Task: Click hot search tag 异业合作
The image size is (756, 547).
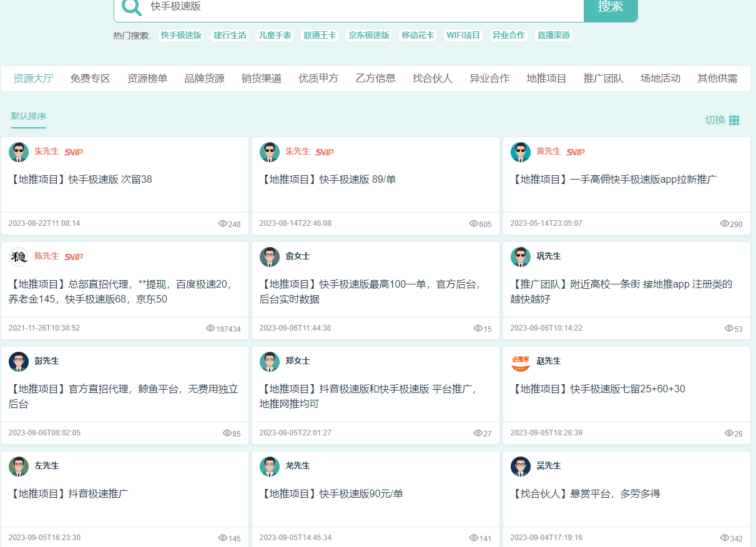Action: click(509, 36)
